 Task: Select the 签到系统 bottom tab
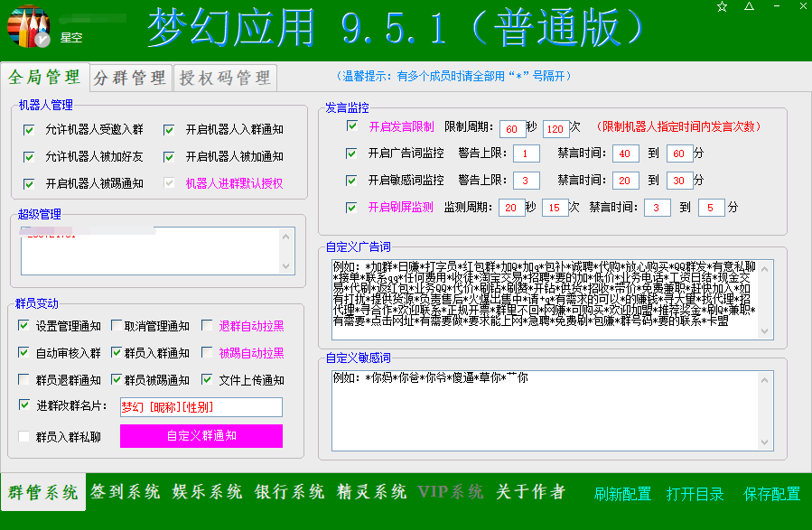tap(126, 492)
